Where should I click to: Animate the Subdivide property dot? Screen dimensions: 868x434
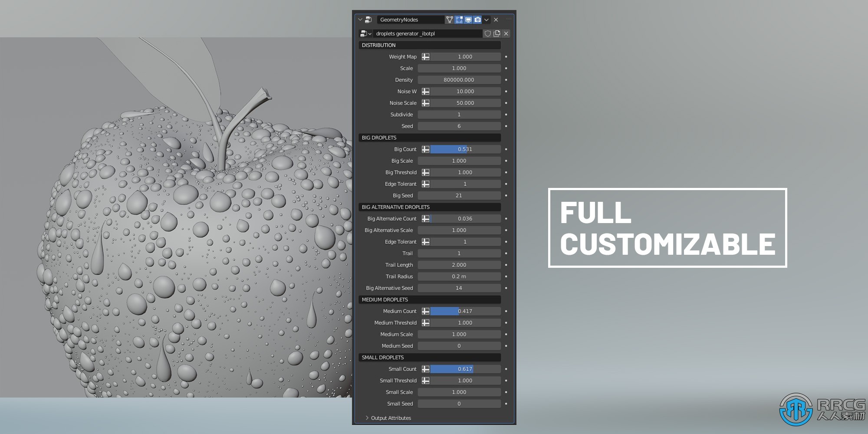click(x=506, y=115)
